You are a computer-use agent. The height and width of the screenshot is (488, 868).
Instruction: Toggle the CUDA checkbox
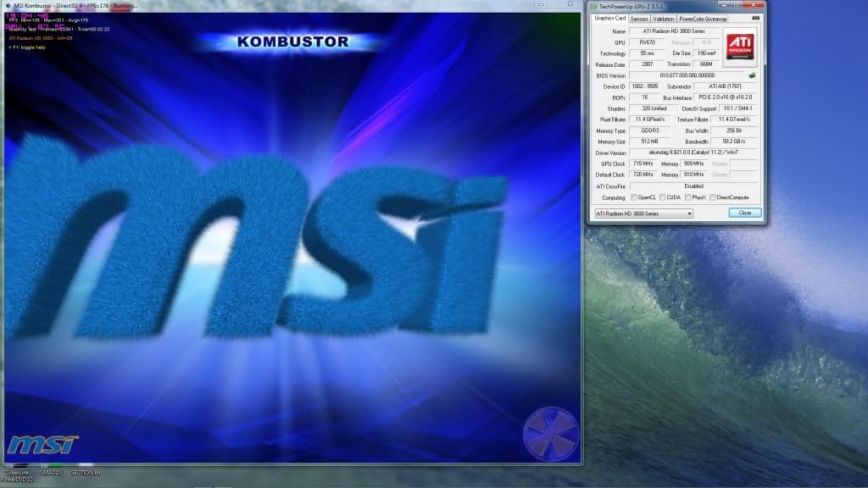pyautogui.click(x=662, y=197)
